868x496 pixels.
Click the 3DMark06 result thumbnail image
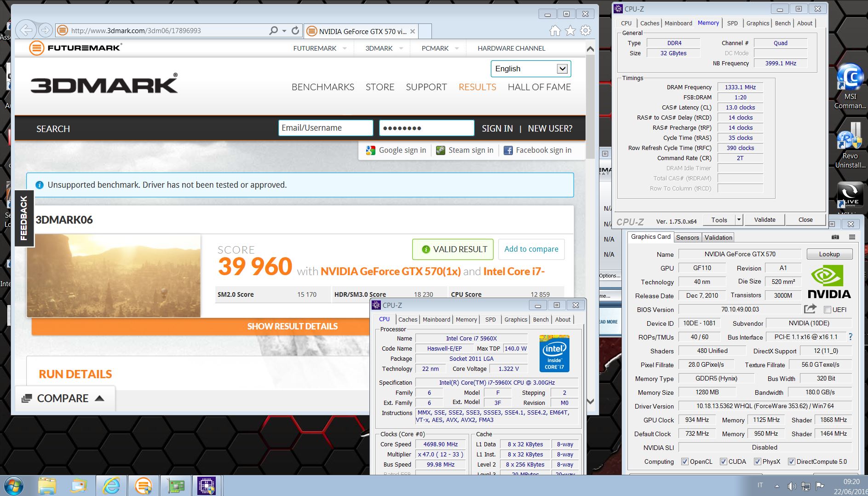point(114,276)
